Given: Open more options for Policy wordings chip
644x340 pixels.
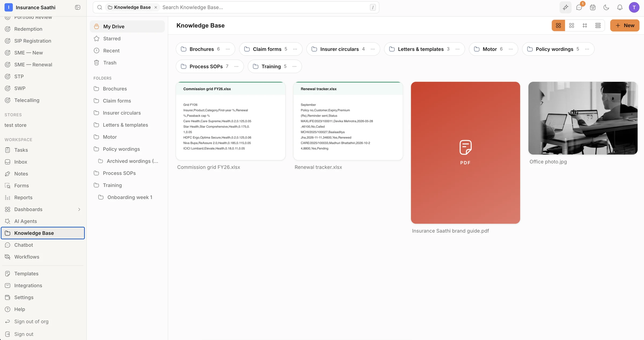Looking at the screenshot, I should coord(587,49).
